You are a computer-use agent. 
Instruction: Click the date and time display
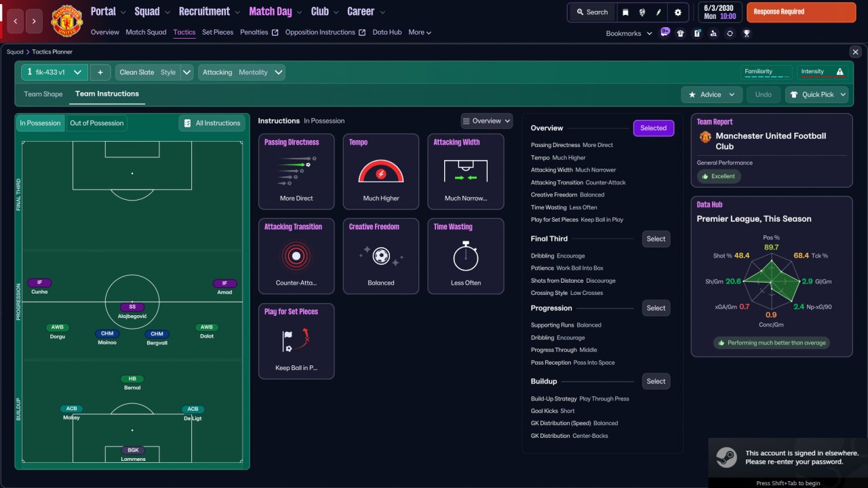pyautogui.click(x=722, y=12)
